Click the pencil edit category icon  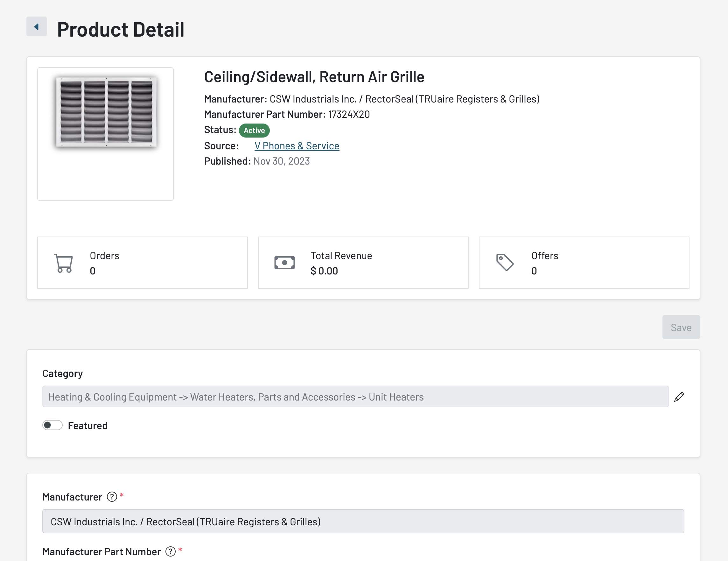(679, 397)
